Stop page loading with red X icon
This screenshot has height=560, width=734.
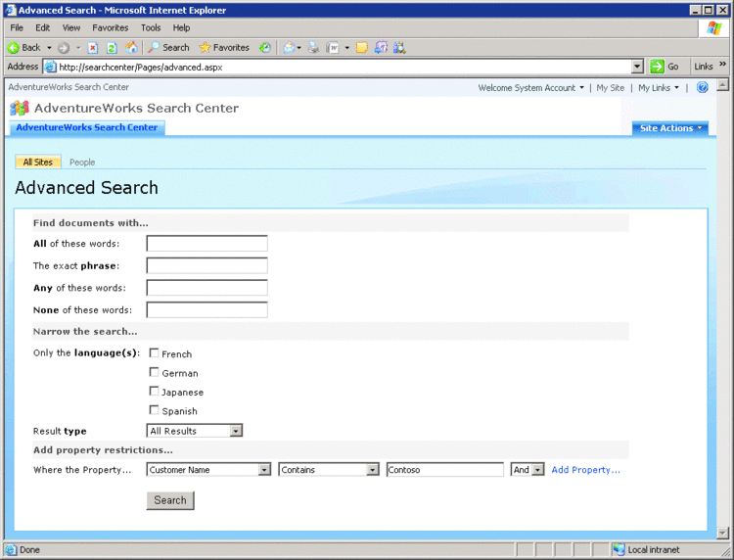pyautogui.click(x=93, y=48)
